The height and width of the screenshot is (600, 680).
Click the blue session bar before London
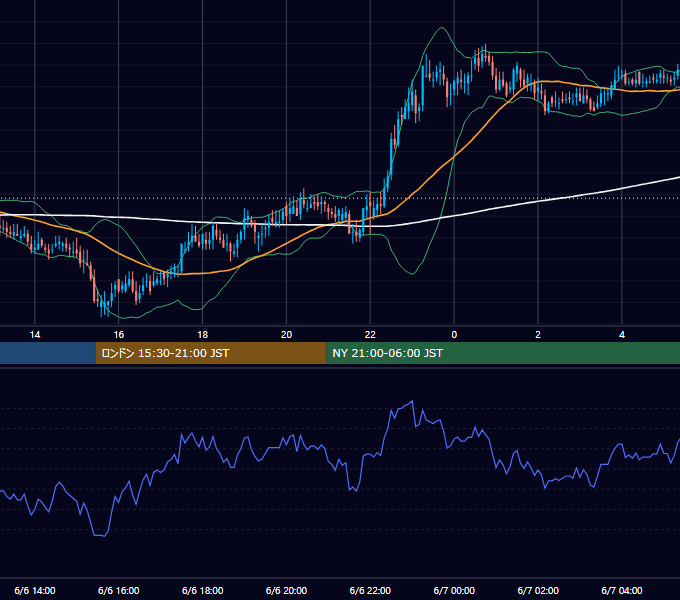(48, 353)
